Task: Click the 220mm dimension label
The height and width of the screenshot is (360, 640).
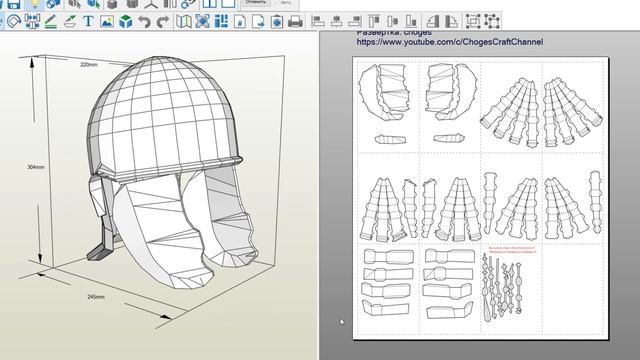Action: 89,64
